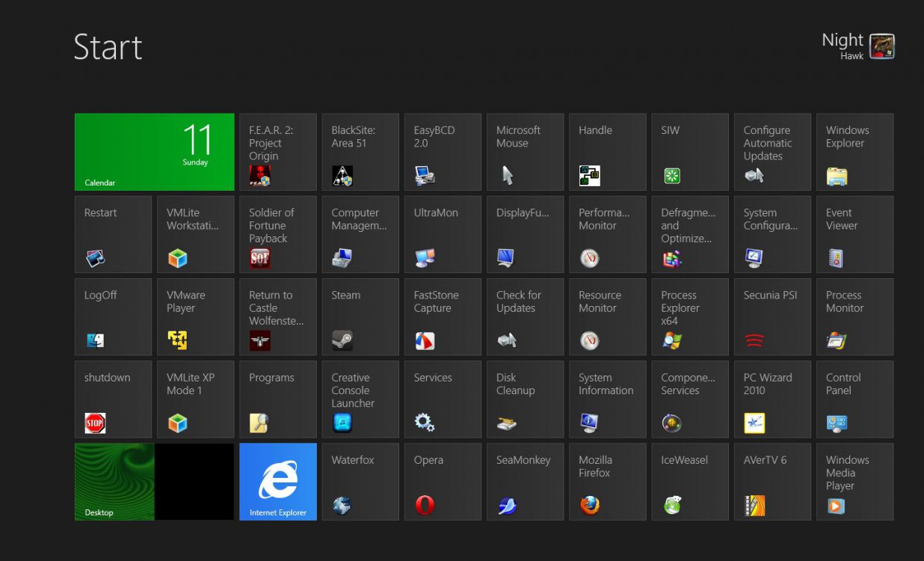The width and height of the screenshot is (924, 561).
Task: Launch the Mozilla Firefox tile
Action: pyautogui.click(x=608, y=482)
